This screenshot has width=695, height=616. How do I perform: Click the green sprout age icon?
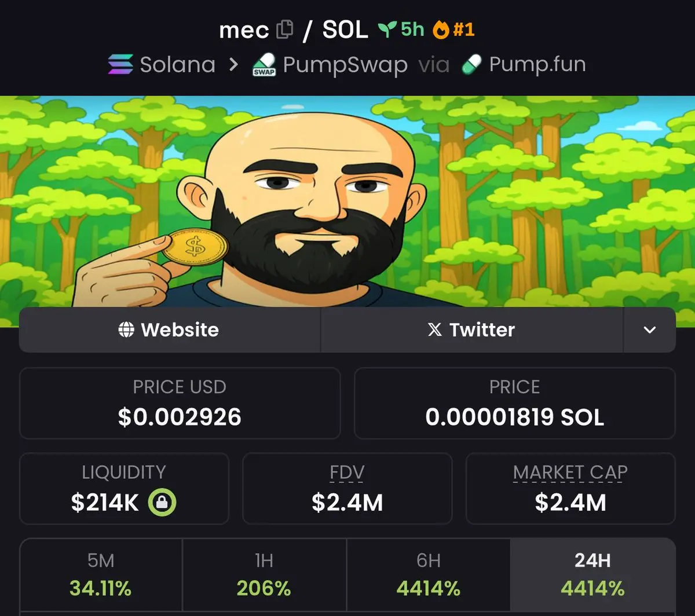pyautogui.click(x=387, y=29)
